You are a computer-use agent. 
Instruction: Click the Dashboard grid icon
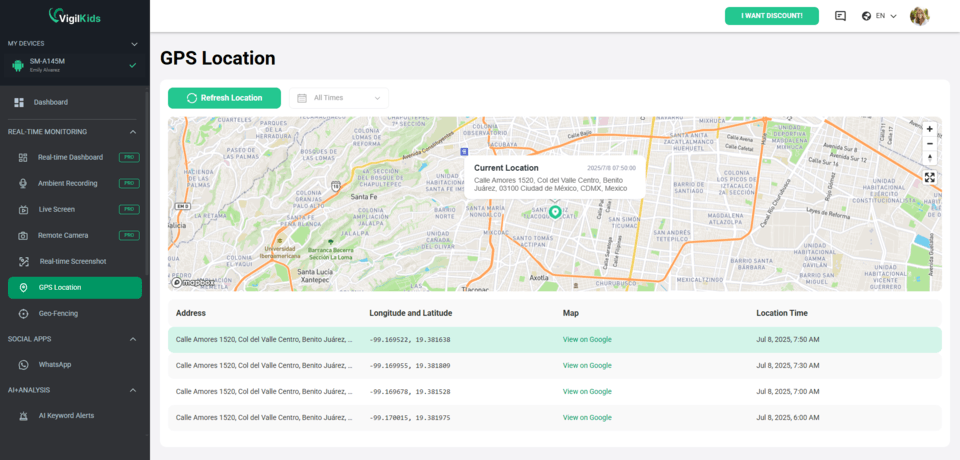19,102
